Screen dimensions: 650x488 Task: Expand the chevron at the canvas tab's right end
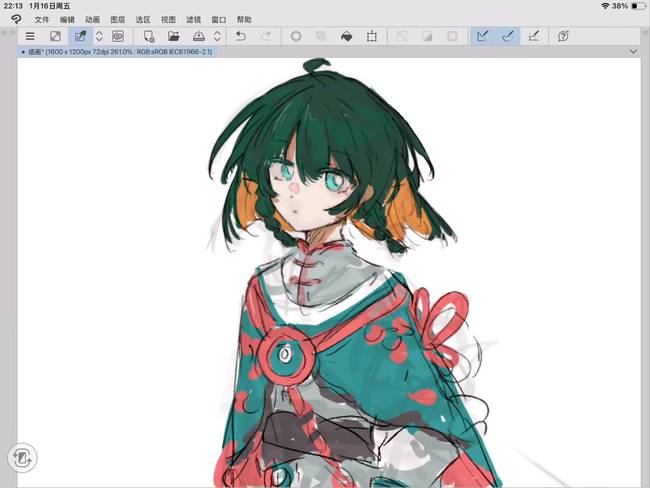point(634,51)
